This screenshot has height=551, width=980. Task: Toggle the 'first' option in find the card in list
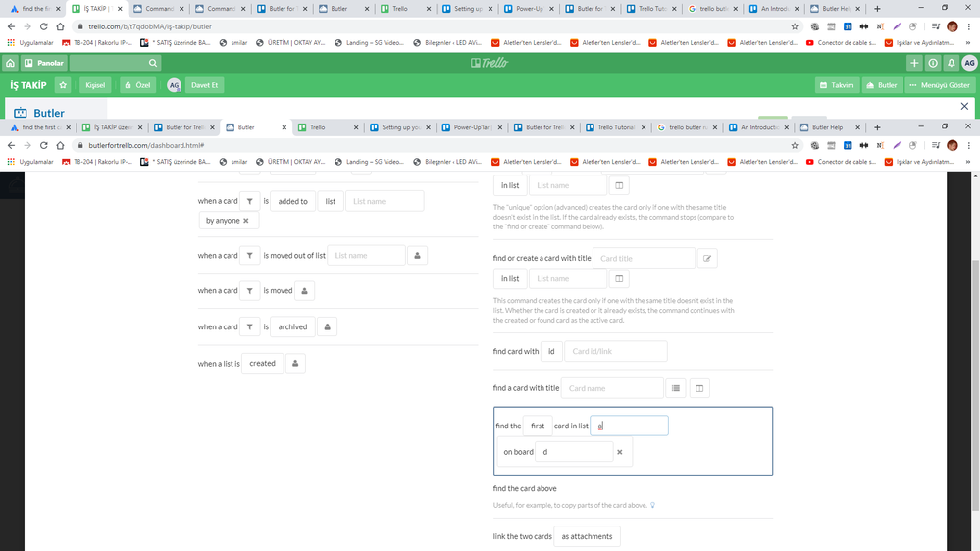538,426
